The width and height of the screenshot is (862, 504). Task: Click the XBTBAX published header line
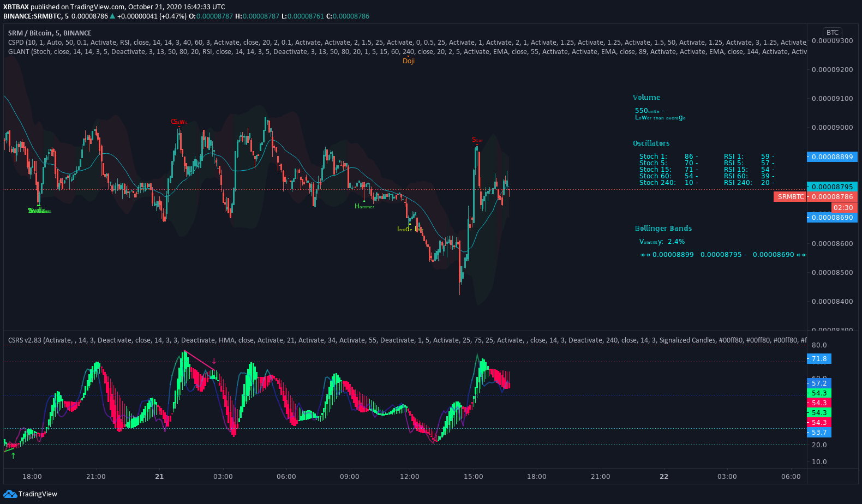[x=114, y=7]
